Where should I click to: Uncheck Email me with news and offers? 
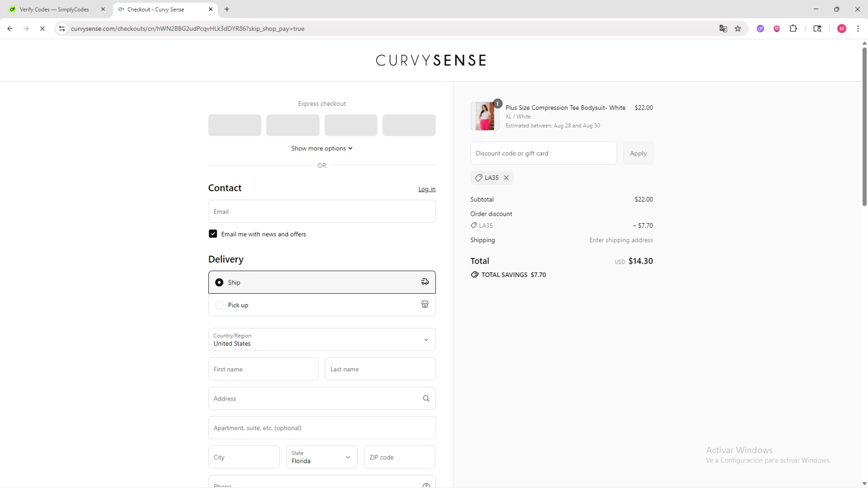click(x=213, y=234)
